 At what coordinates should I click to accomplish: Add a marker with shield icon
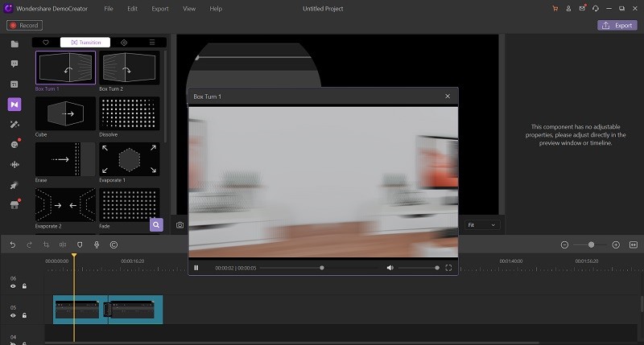[80, 245]
